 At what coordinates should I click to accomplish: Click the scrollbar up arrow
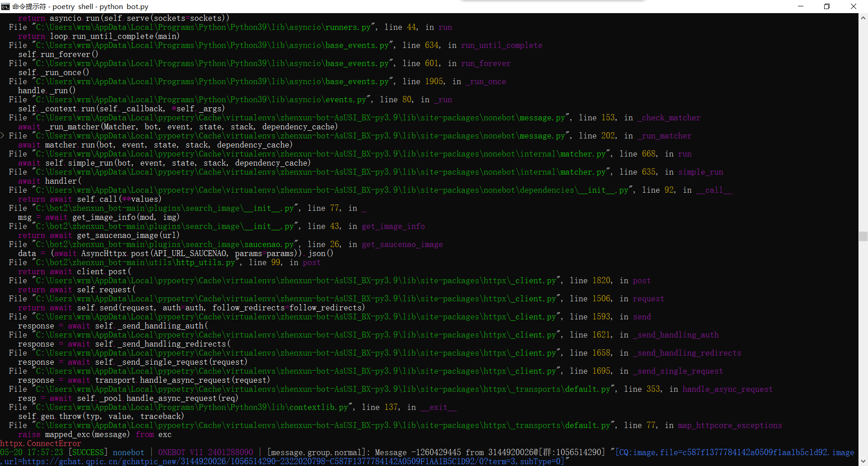pos(863,18)
